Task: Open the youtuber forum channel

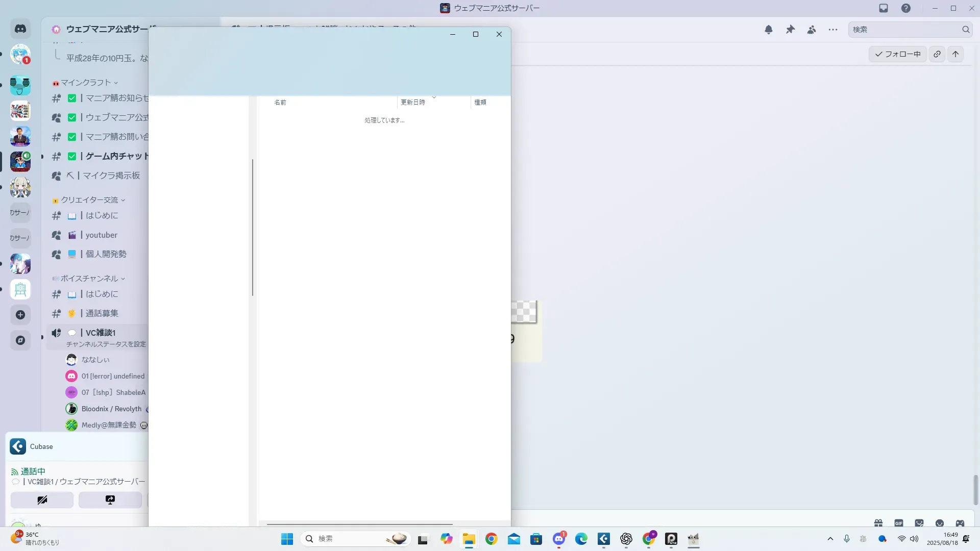Action: click(101, 235)
